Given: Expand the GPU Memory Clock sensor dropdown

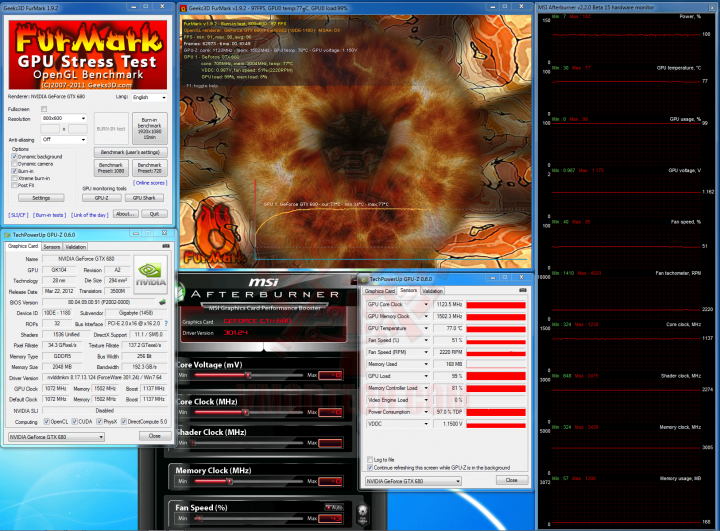Looking at the screenshot, I should (x=426, y=316).
